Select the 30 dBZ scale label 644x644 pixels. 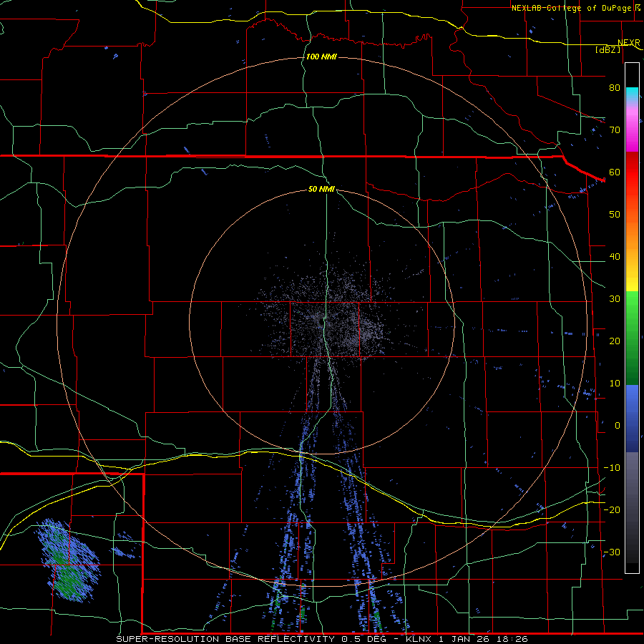click(x=615, y=299)
